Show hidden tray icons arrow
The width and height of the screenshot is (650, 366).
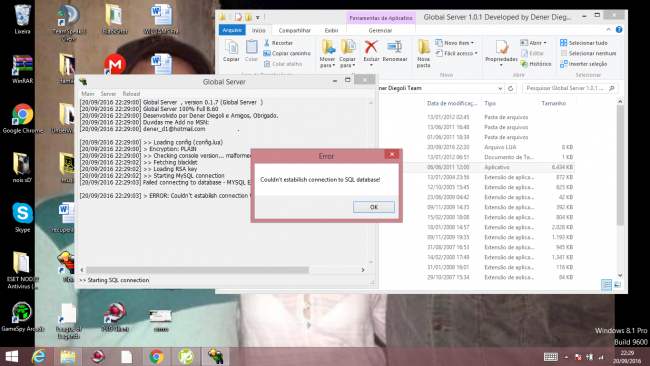click(x=566, y=357)
